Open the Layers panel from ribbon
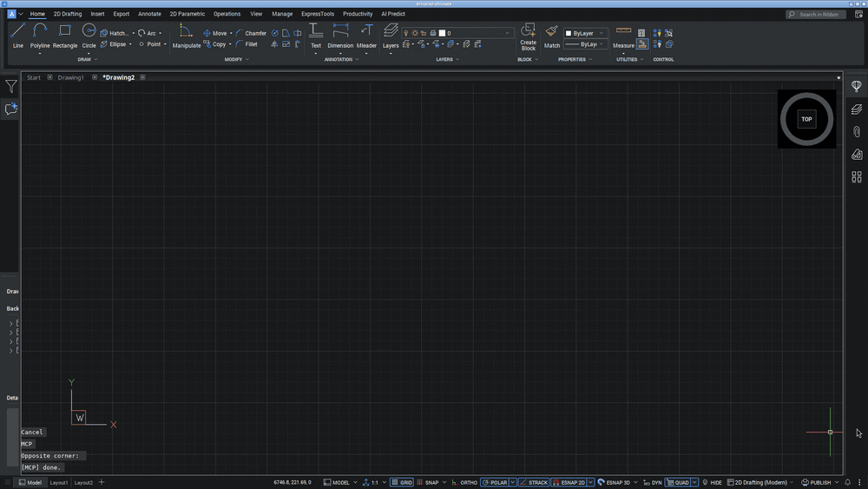The height and width of the screenshot is (489, 868). tap(391, 36)
